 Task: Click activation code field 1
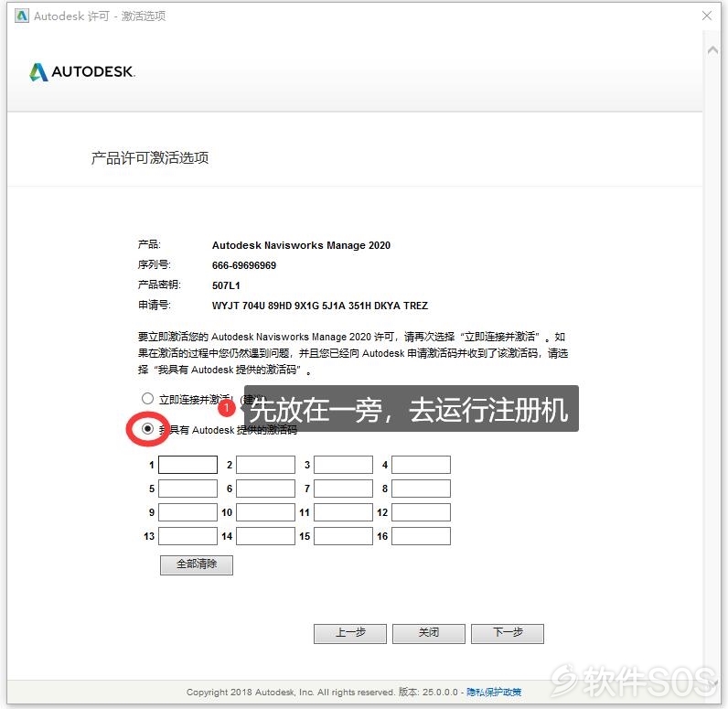187,465
